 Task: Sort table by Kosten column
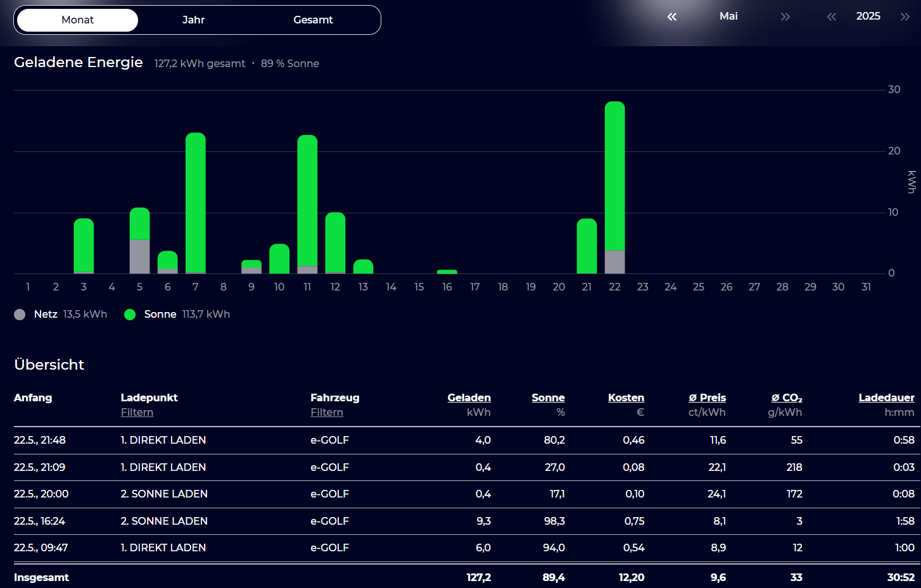point(626,398)
